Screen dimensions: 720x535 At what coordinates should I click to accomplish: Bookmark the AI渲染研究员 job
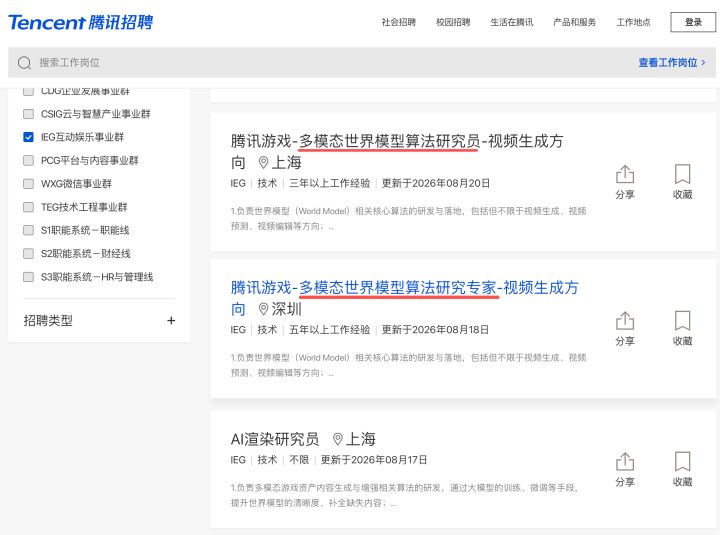[682, 469]
